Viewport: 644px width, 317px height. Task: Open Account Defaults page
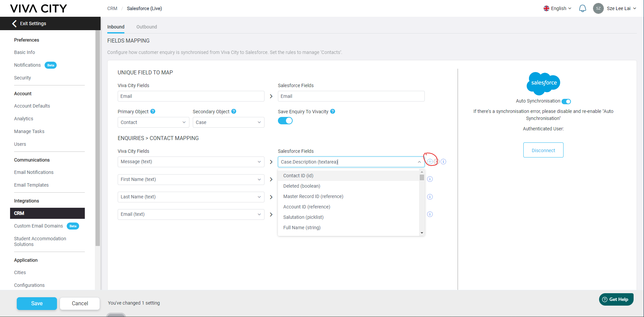pos(32,106)
